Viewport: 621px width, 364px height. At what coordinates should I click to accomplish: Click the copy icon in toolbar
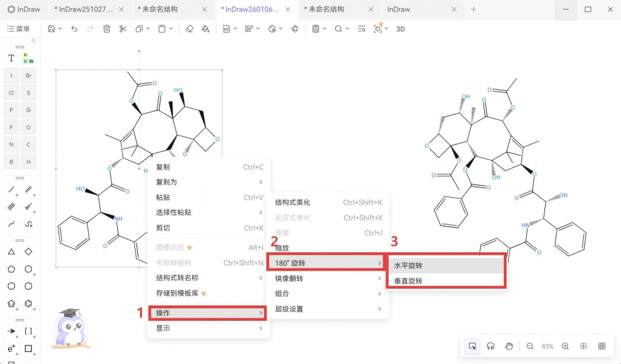(139, 29)
